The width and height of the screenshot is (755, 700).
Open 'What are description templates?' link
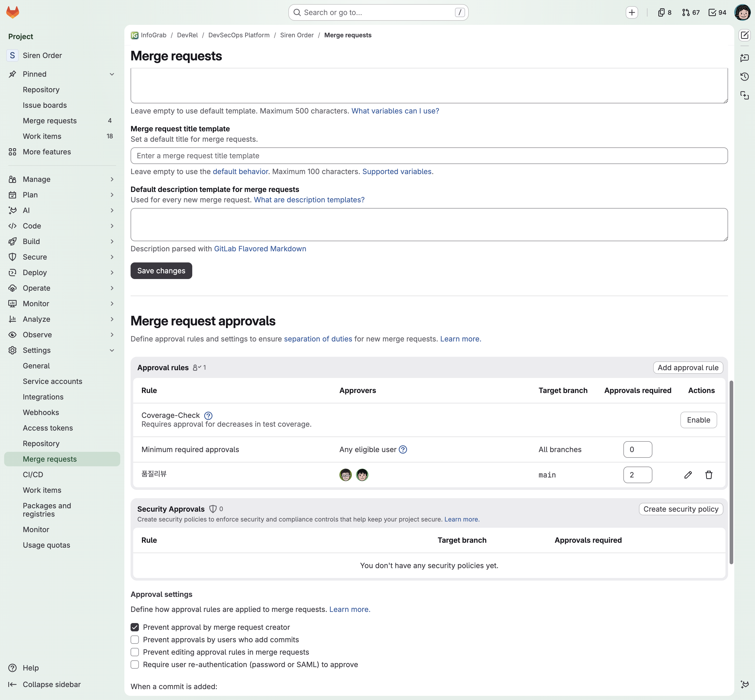[309, 200]
